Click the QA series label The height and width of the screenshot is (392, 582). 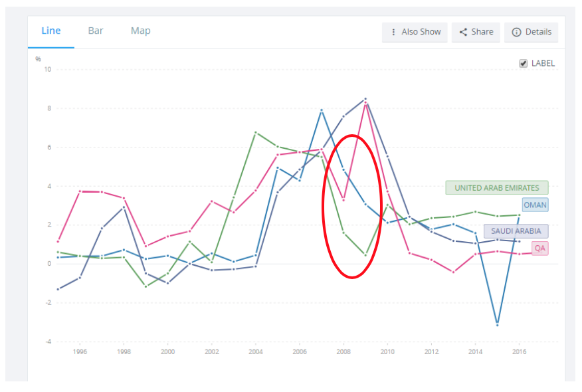tap(539, 248)
